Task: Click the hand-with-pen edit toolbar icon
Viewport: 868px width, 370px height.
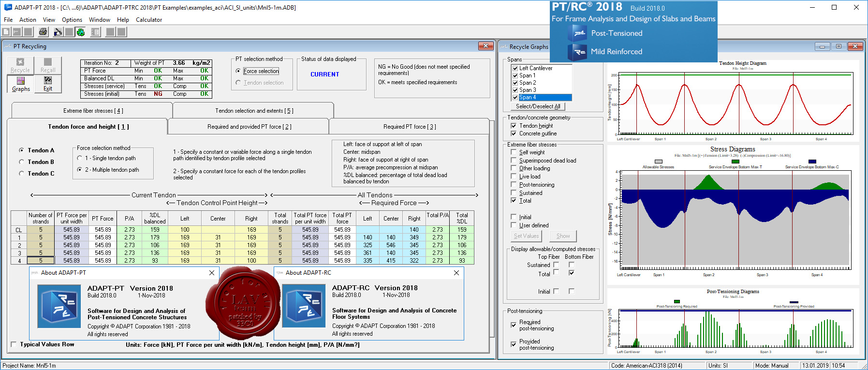Action: tap(59, 32)
